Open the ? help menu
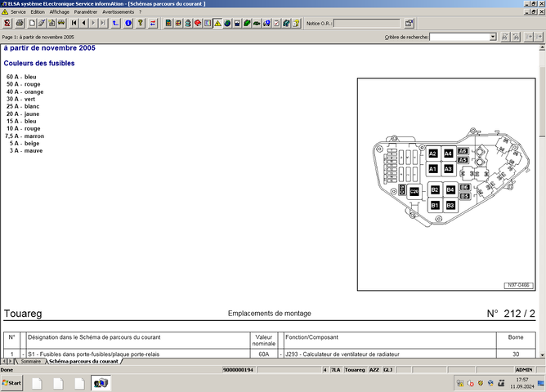The image size is (546, 392). [x=141, y=11]
